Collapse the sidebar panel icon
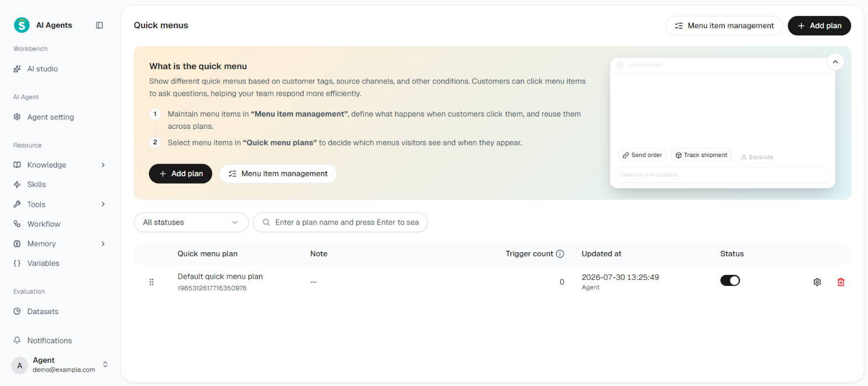The height and width of the screenshot is (386, 868). pos(100,25)
